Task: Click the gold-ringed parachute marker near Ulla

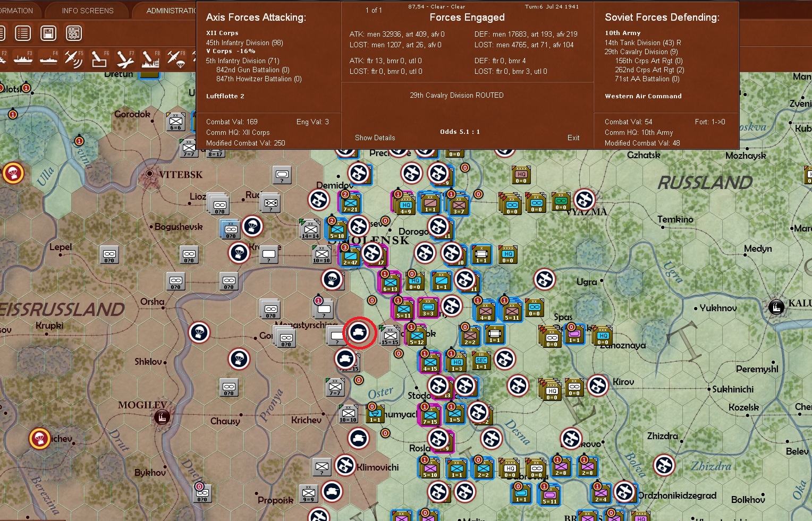Action: 13,173
